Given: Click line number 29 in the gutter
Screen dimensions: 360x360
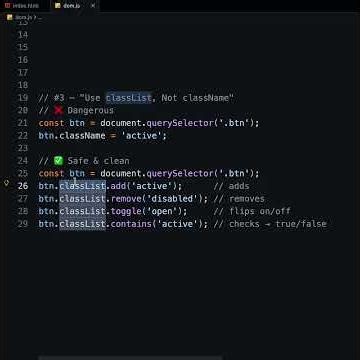Looking at the screenshot, I should tap(23, 224).
